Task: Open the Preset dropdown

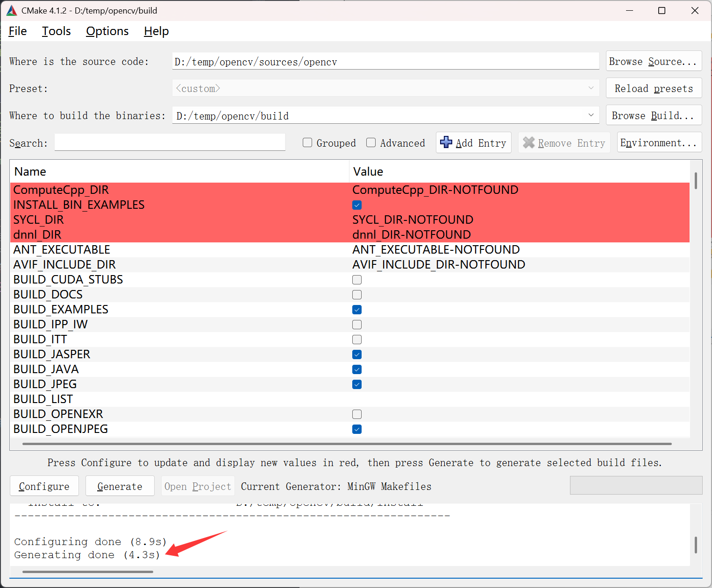Action: [x=591, y=88]
